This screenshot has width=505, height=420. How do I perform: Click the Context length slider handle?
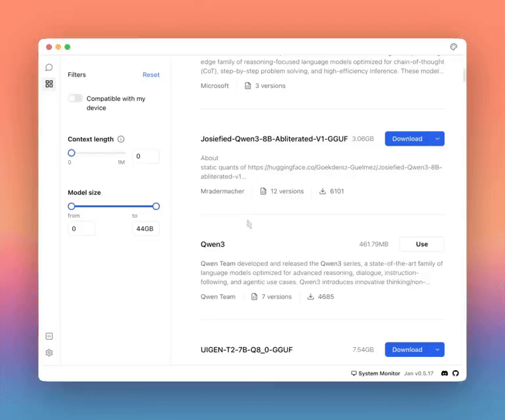pyautogui.click(x=71, y=153)
